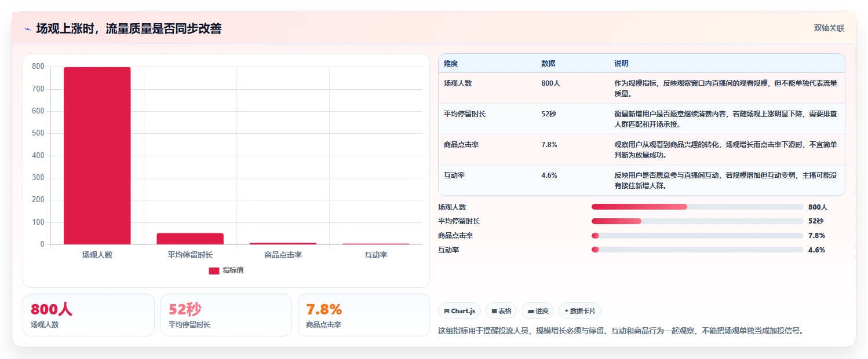This screenshot has width=868, height=359.
Task: Click the 数据卡片 tag chip
Action: (580, 311)
